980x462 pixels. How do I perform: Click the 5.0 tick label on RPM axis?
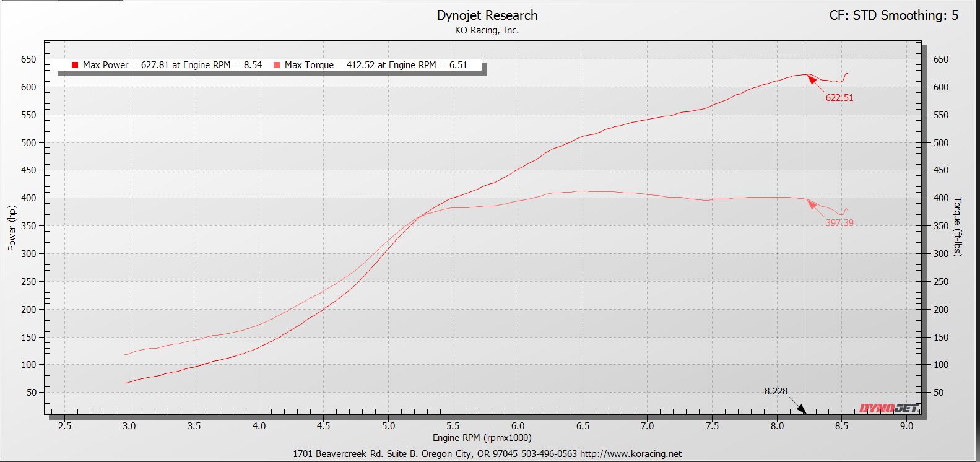pos(388,426)
